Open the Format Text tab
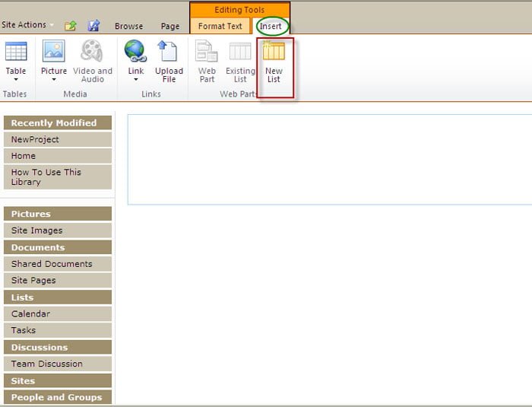Viewport: 532px width, 407px height. tap(220, 26)
